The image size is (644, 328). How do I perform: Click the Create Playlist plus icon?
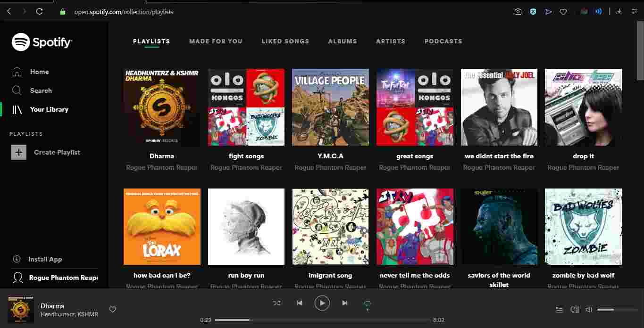(x=19, y=152)
